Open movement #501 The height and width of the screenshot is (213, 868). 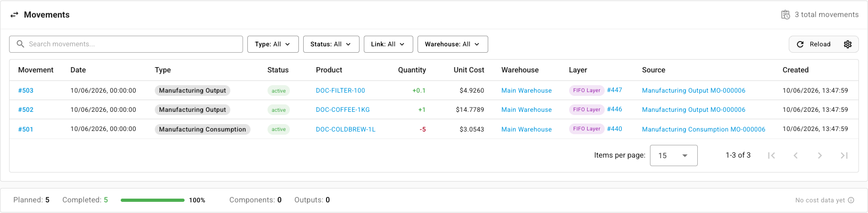26,129
